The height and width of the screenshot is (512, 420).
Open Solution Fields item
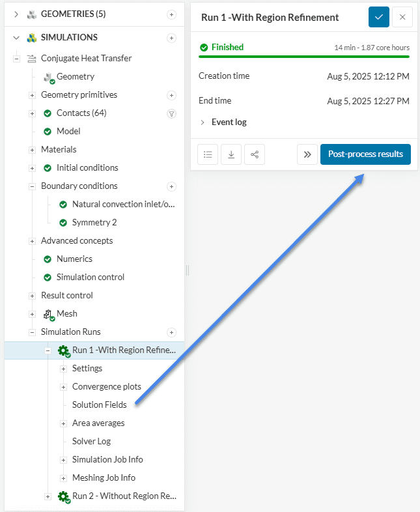pyautogui.click(x=99, y=405)
